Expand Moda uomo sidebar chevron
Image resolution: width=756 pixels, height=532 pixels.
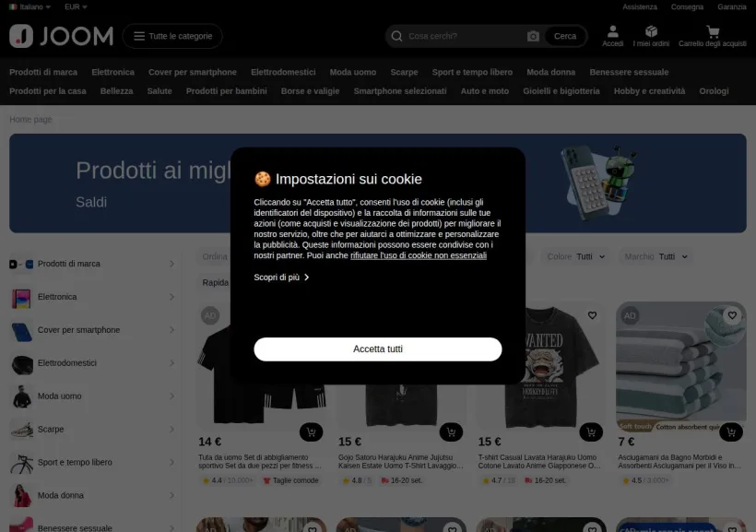coord(171,396)
